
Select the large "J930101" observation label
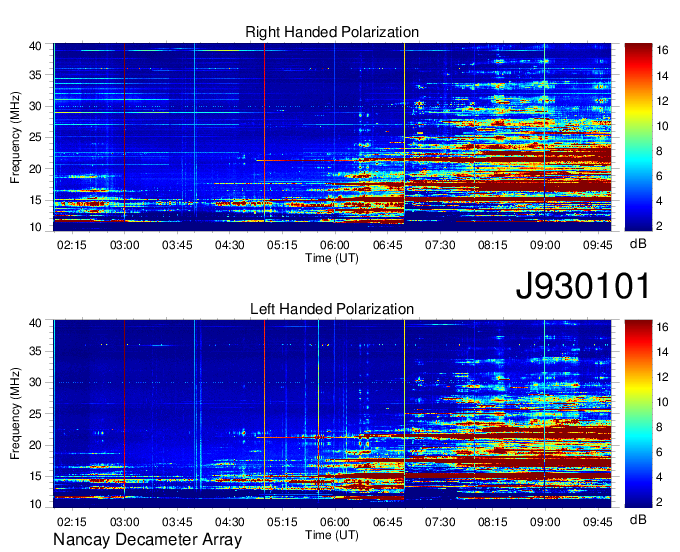[x=583, y=286]
